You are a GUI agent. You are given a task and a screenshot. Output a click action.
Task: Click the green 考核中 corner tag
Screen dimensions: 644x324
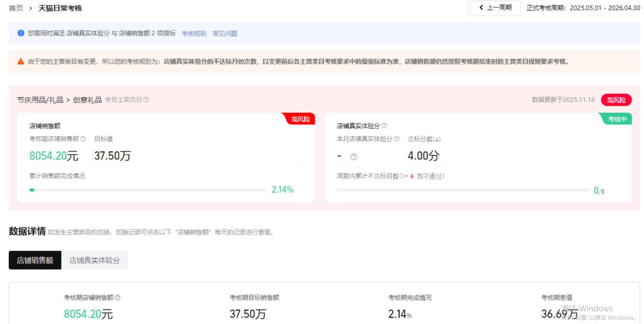[x=617, y=119]
